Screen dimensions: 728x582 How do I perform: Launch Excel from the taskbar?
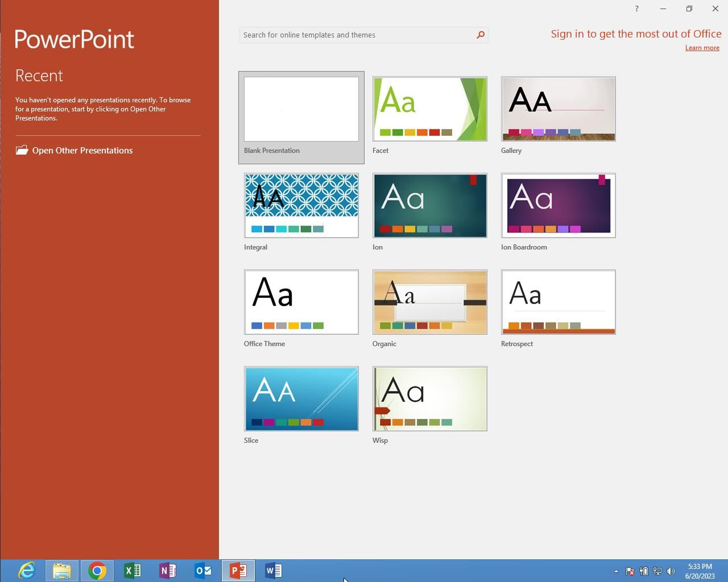(132, 570)
